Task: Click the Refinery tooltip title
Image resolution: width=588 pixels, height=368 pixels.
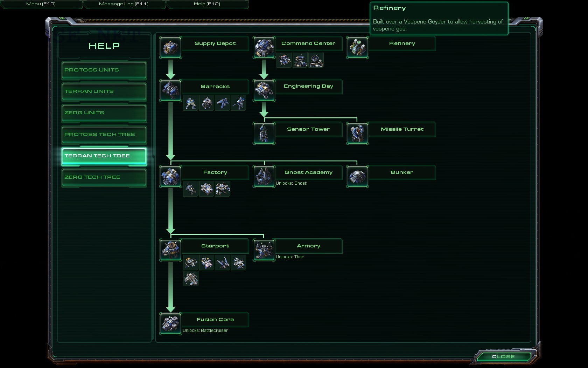Action: [390, 8]
